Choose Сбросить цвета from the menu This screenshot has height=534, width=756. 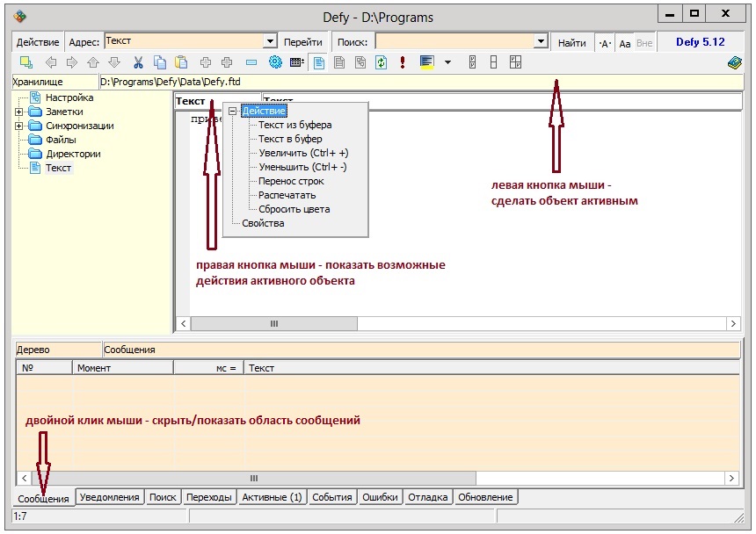click(294, 209)
